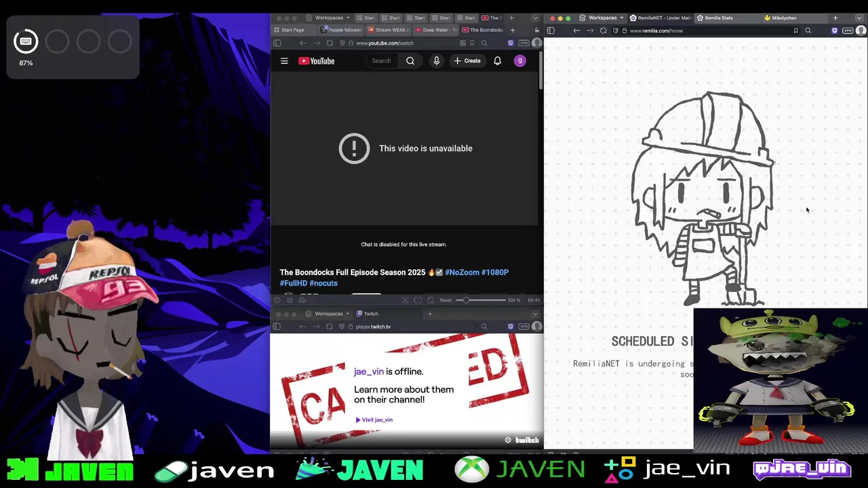Add new tab next to Boondocks tab

(512, 30)
